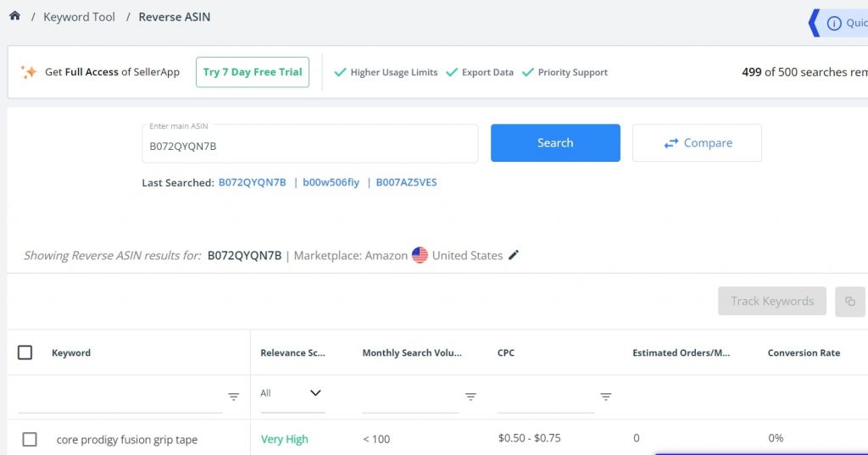
Task: Click the keyword filter text field
Action: coord(120,398)
